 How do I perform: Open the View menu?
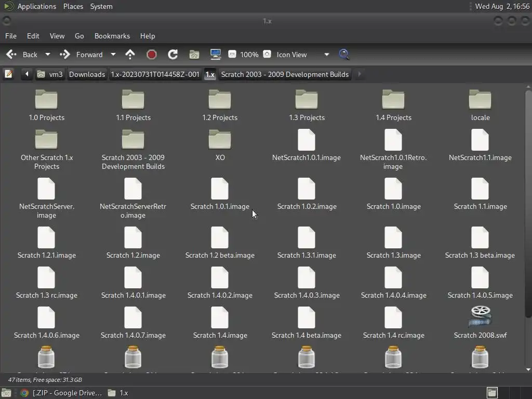click(57, 36)
